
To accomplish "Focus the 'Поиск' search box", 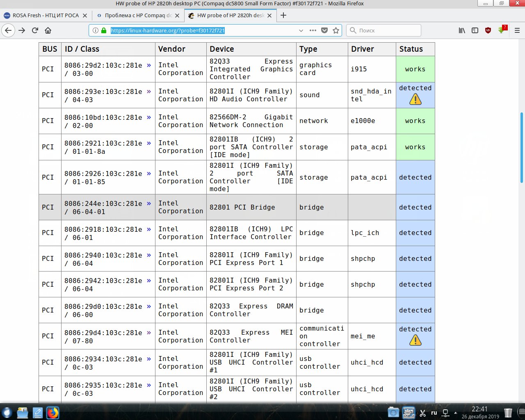I will tap(383, 30).
